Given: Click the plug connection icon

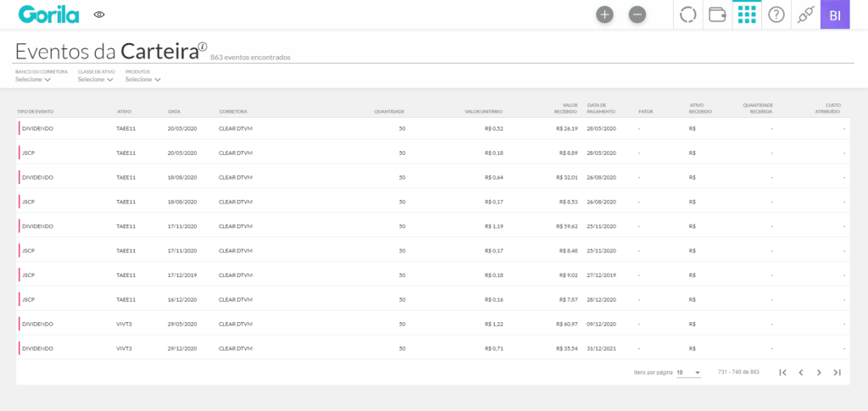Looking at the screenshot, I should tap(805, 14).
